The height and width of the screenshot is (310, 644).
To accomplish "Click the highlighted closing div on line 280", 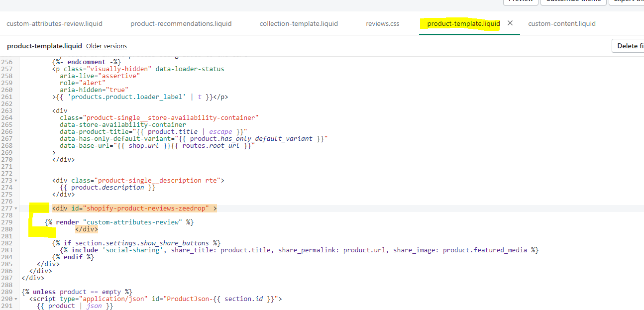I will (87, 229).
